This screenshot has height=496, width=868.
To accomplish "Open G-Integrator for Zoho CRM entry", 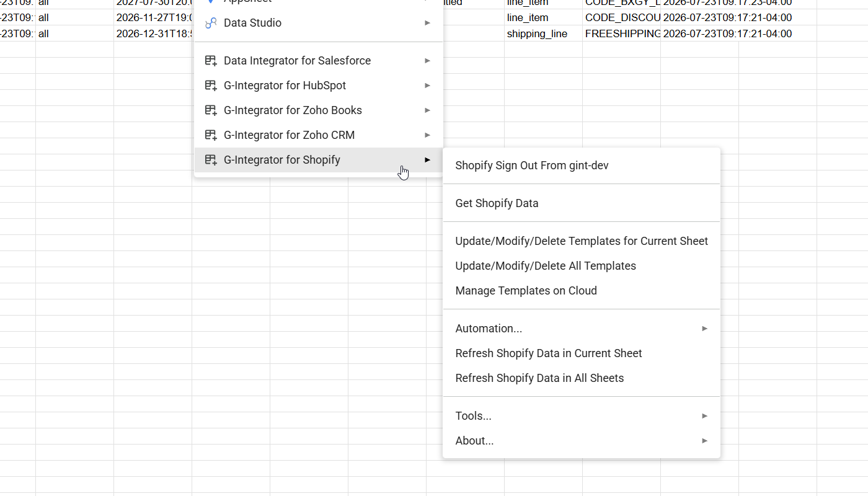I will 319,135.
